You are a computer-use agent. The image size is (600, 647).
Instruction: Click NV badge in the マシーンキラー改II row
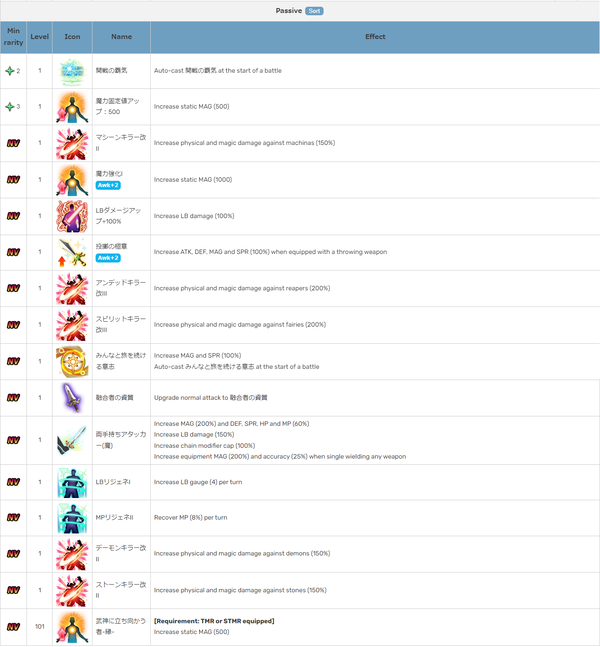point(13,143)
